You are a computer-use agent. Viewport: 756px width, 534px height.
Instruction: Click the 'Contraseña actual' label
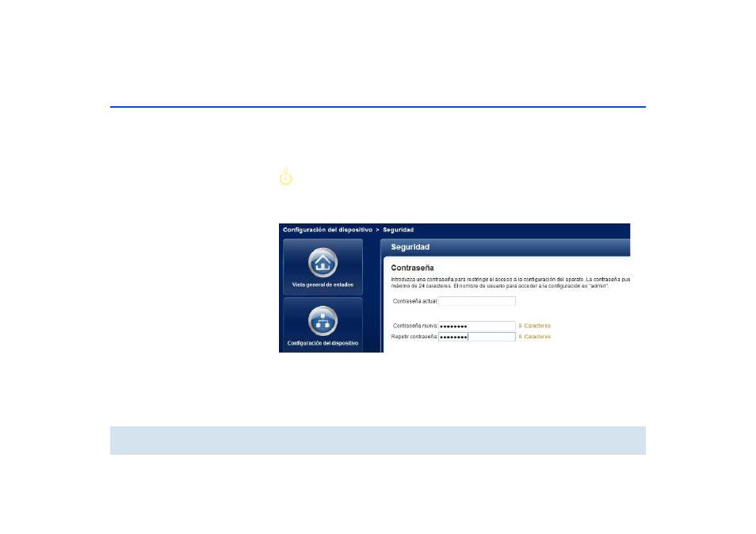click(x=414, y=301)
